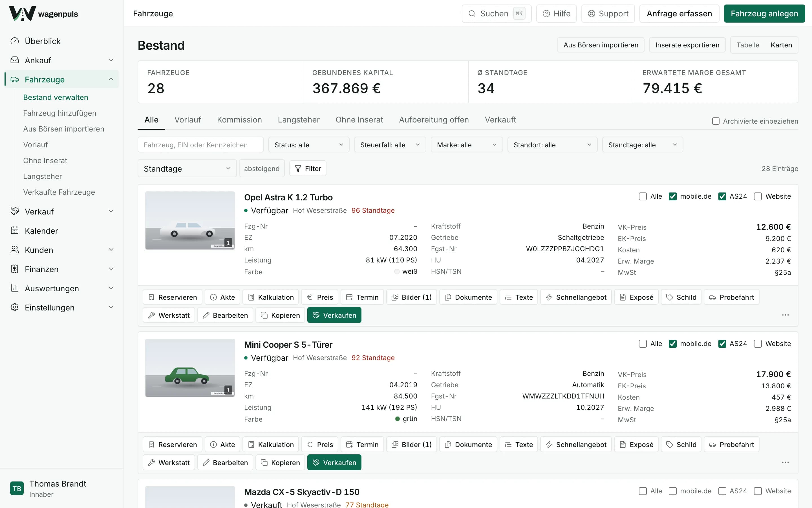This screenshot has width=812, height=508.
Task: Click Kopieren on the Mini Cooper card
Action: click(280, 463)
